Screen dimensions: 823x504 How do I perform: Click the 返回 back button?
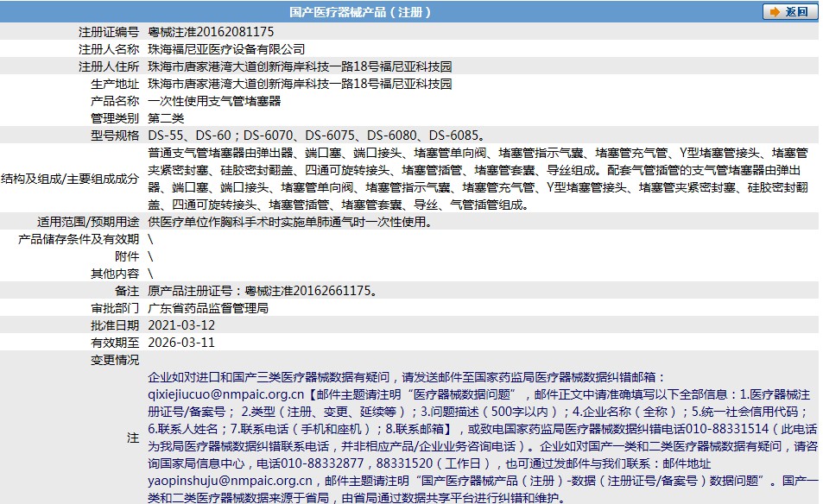tap(790, 11)
